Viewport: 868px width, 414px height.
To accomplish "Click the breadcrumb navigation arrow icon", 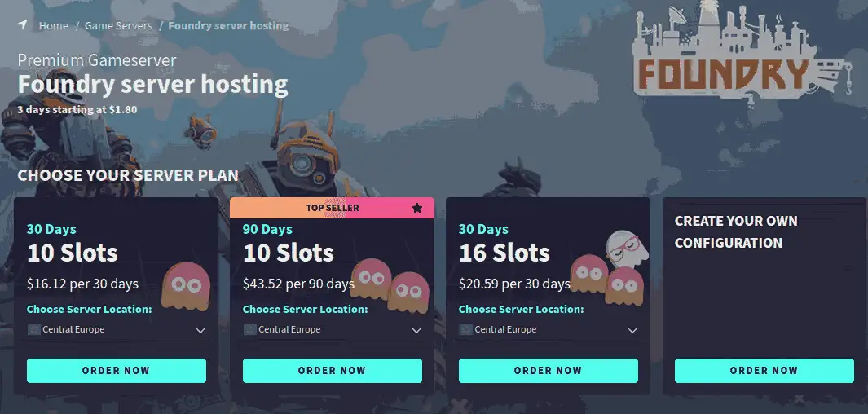I will [22, 25].
